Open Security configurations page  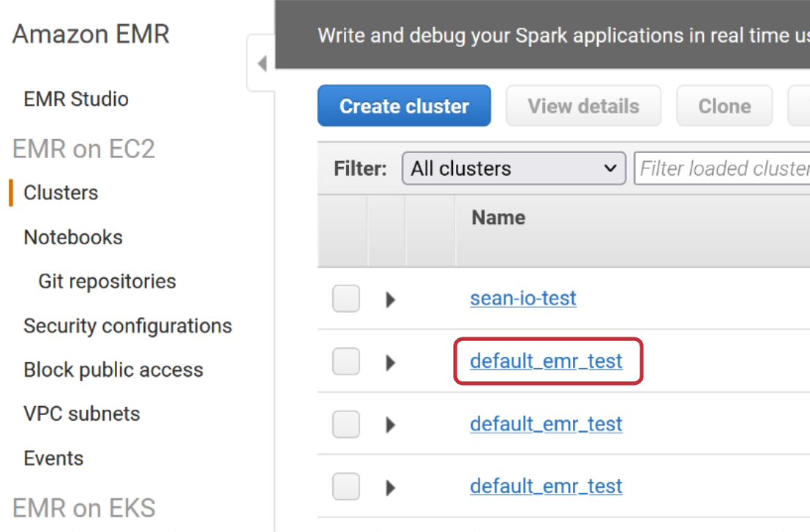click(x=127, y=326)
